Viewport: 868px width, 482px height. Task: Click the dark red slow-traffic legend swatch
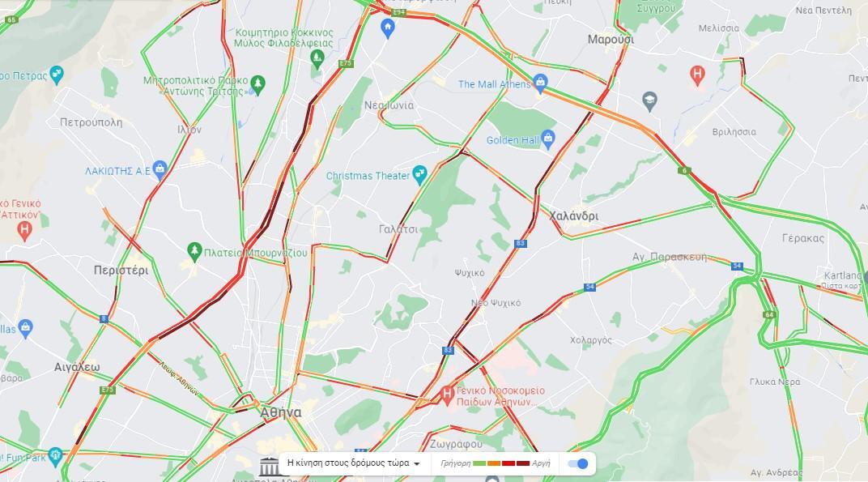(523, 463)
